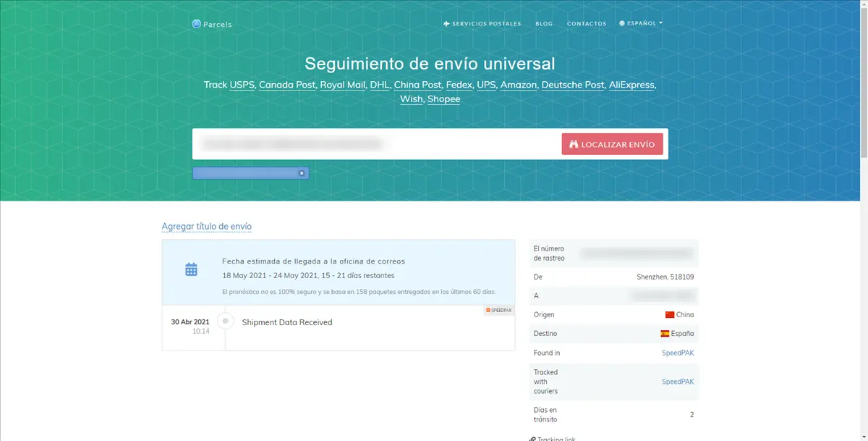The width and height of the screenshot is (868, 441).
Task: Click the timeline dot beside Shipment Data Received
Action: pyautogui.click(x=226, y=321)
